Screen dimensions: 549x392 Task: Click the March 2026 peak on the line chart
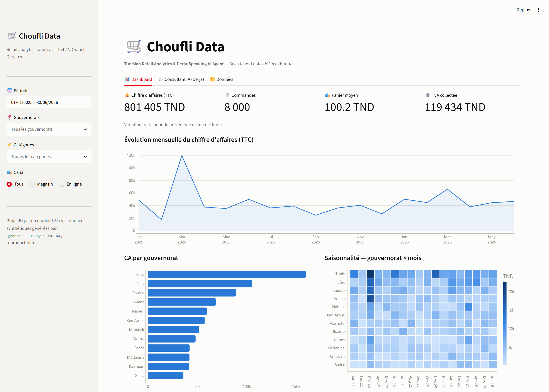[x=447, y=189]
